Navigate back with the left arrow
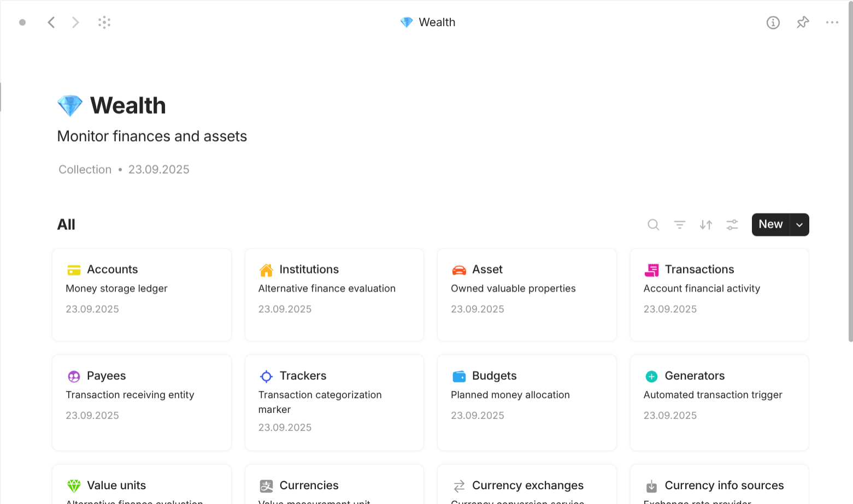 coord(51,22)
